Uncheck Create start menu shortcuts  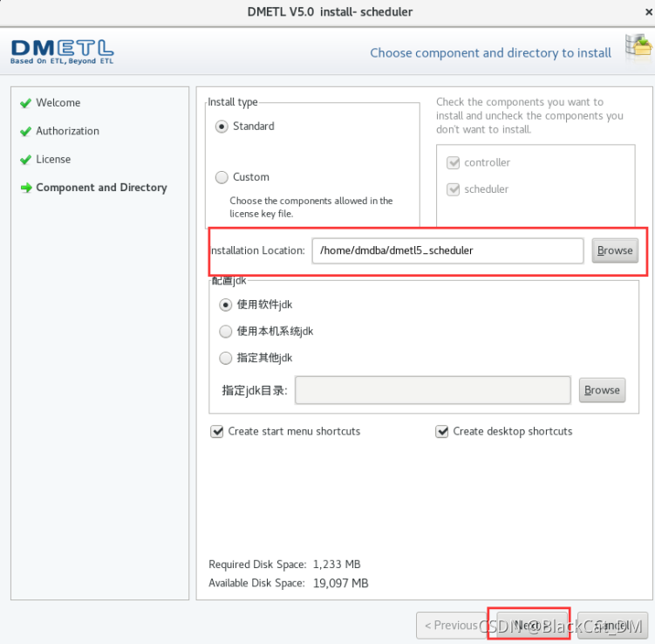click(x=217, y=431)
